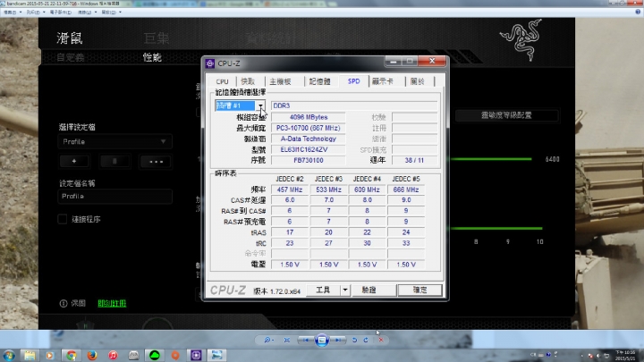The width and height of the screenshot is (644, 362).
Task: Launch the media player taskbar icon
Action: 50,355
